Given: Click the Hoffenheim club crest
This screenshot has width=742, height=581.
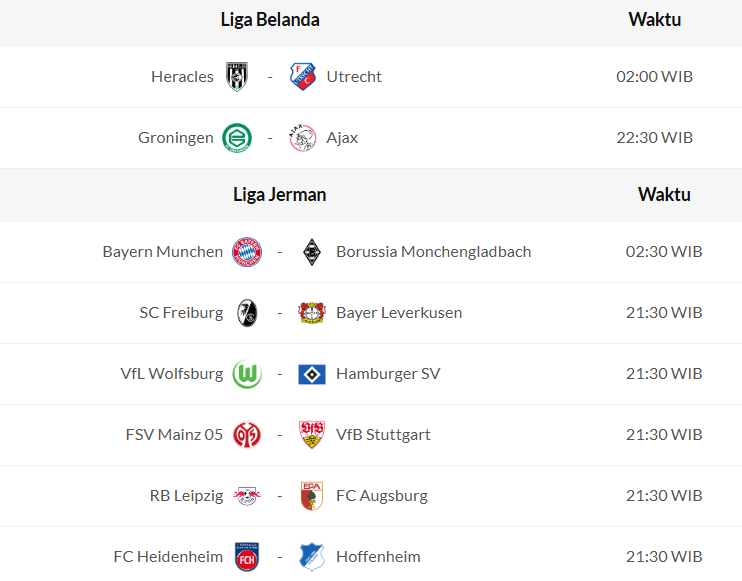Looking at the screenshot, I should click(312, 557).
